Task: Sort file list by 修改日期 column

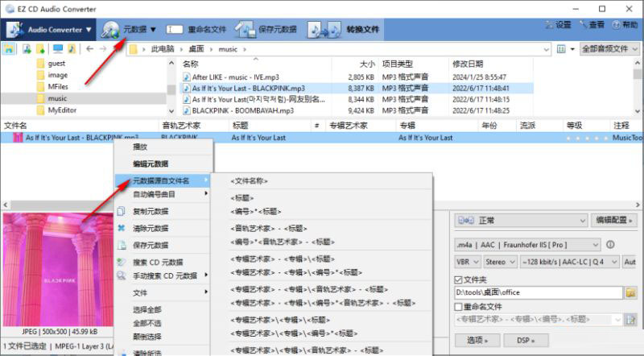Action: (x=468, y=64)
